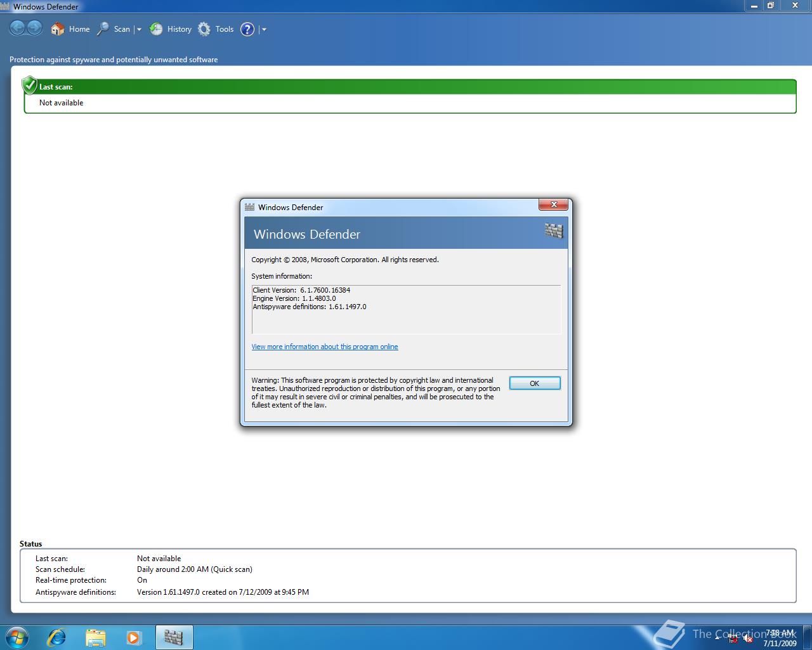
Task: Launch Windows Media Player from taskbar
Action: (134, 637)
